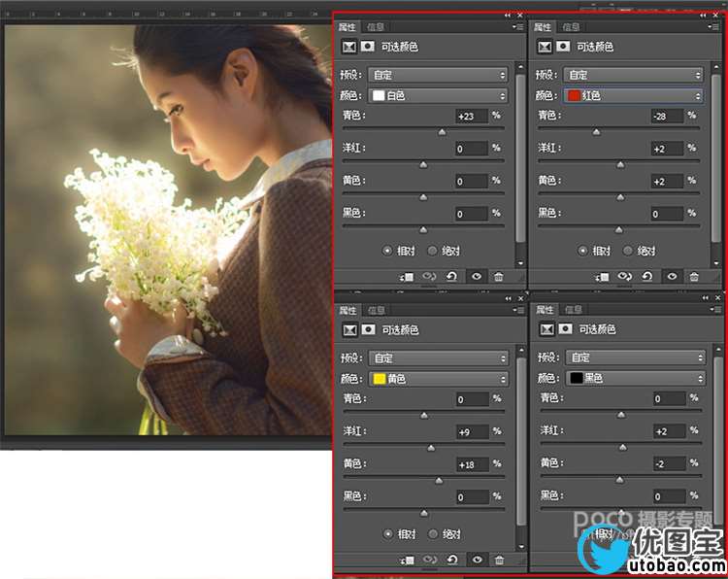The image size is (728, 579).
Task: Open the panel flyout menu of 红色 panel
Action: pyautogui.click(x=714, y=27)
